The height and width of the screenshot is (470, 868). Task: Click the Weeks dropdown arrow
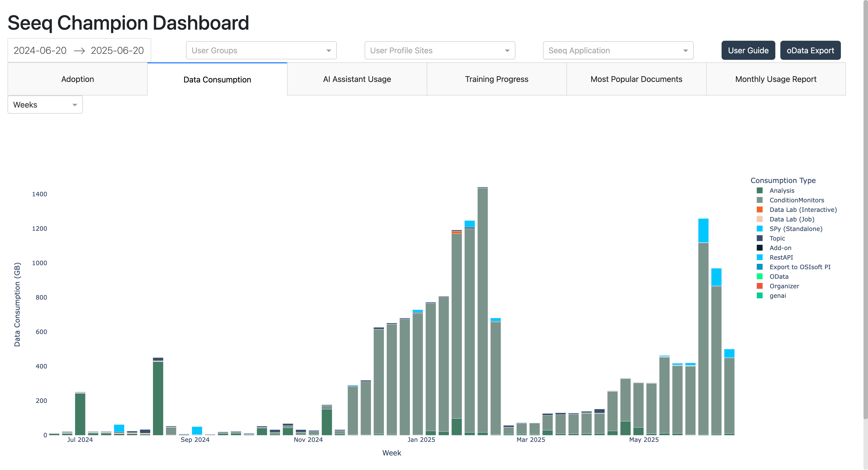point(75,105)
